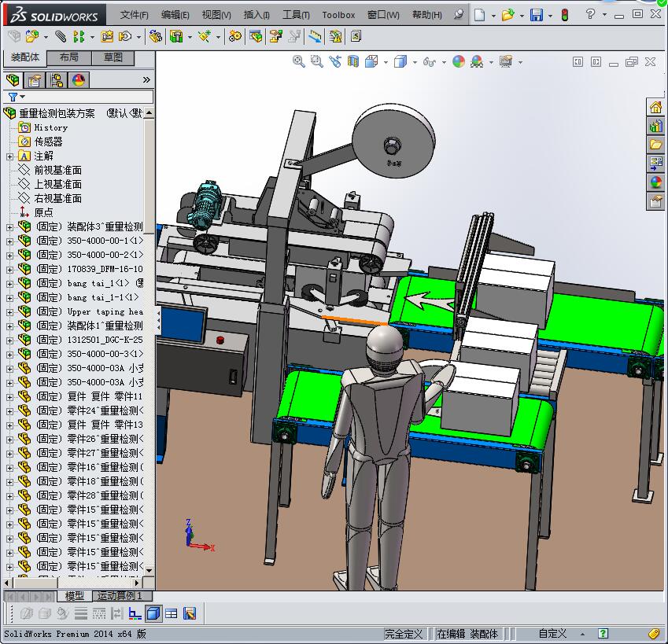Select the 运动算例1 motion study tab
The image size is (668, 644).
click(x=120, y=596)
